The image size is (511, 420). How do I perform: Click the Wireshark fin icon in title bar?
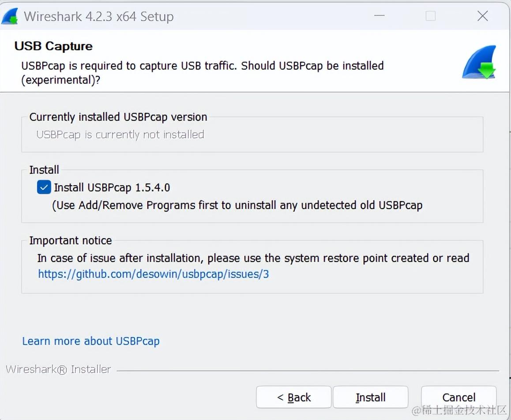click(x=10, y=16)
